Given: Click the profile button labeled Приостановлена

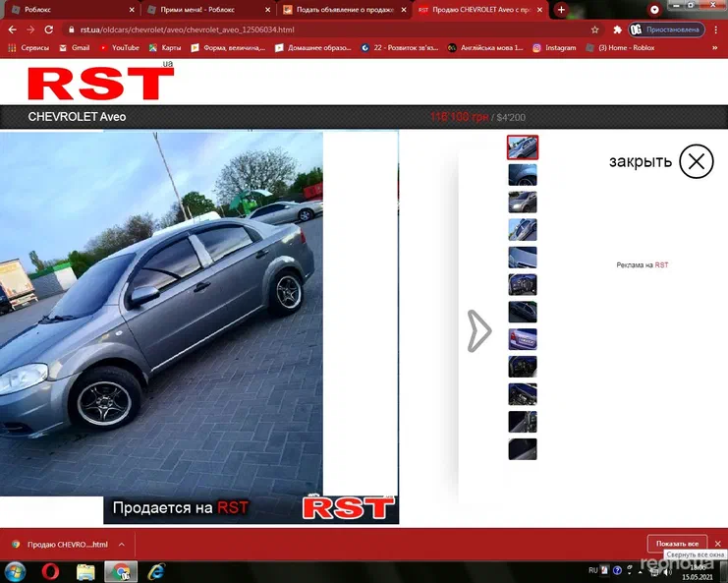Looking at the screenshot, I should 667,29.
